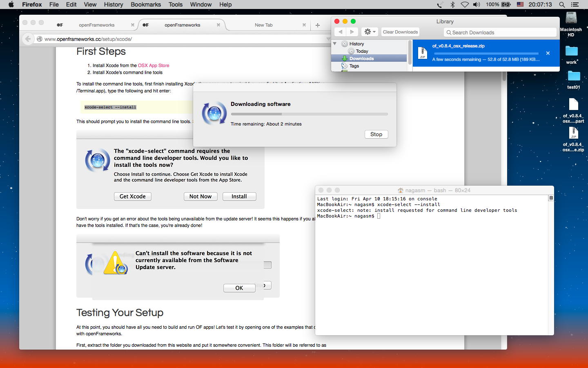
Task: Select Tags in the Library sidebar
Action: pyautogui.click(x=354, y=66)
